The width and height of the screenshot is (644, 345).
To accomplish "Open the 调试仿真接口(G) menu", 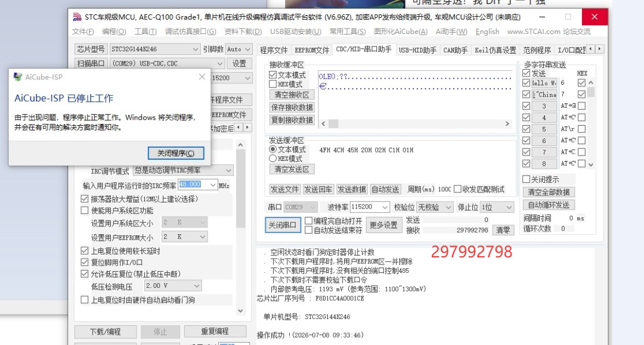I will click(190, 32).
